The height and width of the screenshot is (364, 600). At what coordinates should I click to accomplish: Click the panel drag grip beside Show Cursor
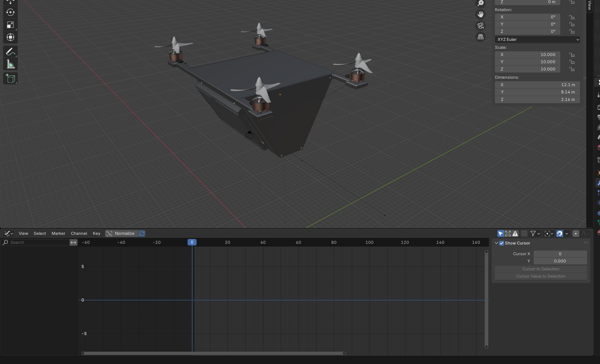click(x=586, y=243)
